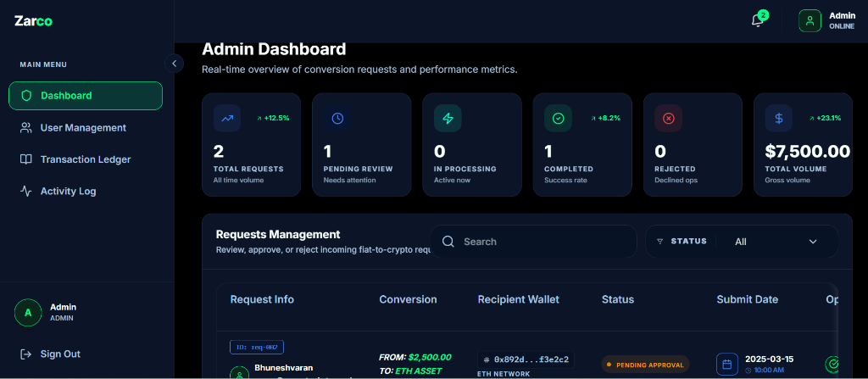Click the In Processing lightning icon

(x=448, y=118)
